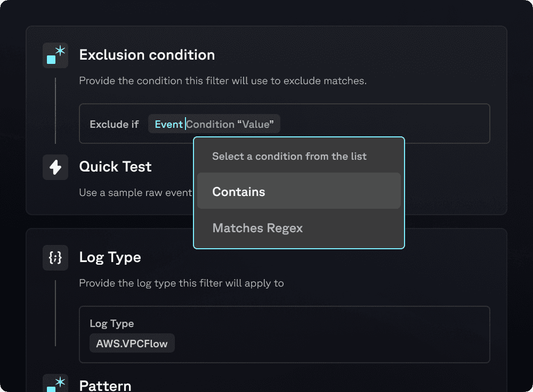Click the Quick Test heading

pyautogui.click(x=115, y=167)
